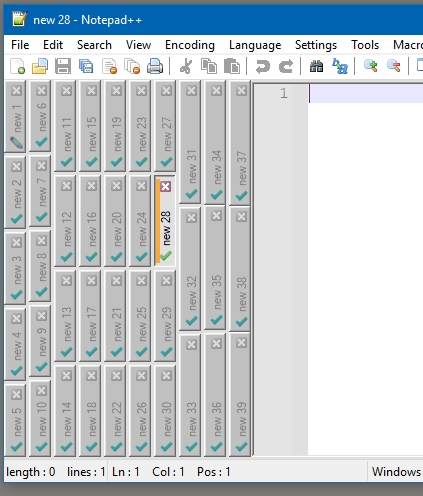Close the new 35 tab

pyautogui.click(x=216, y=216)
